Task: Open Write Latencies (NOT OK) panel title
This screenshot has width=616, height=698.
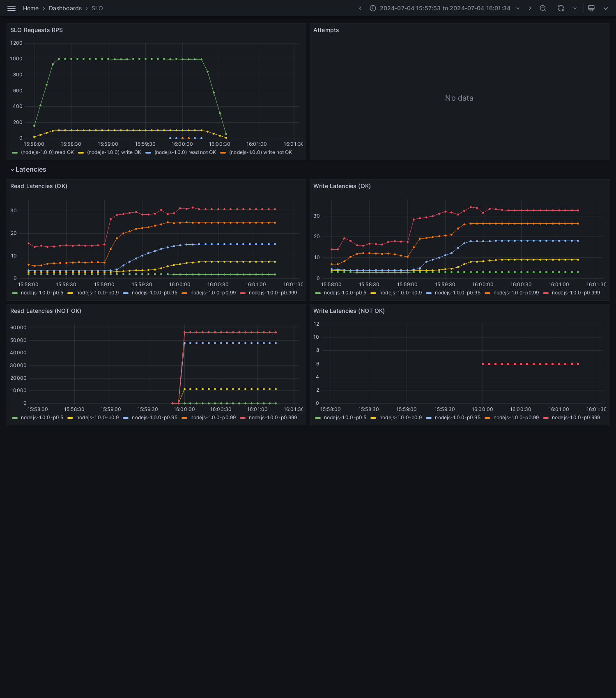Action: tap(349, 311)
